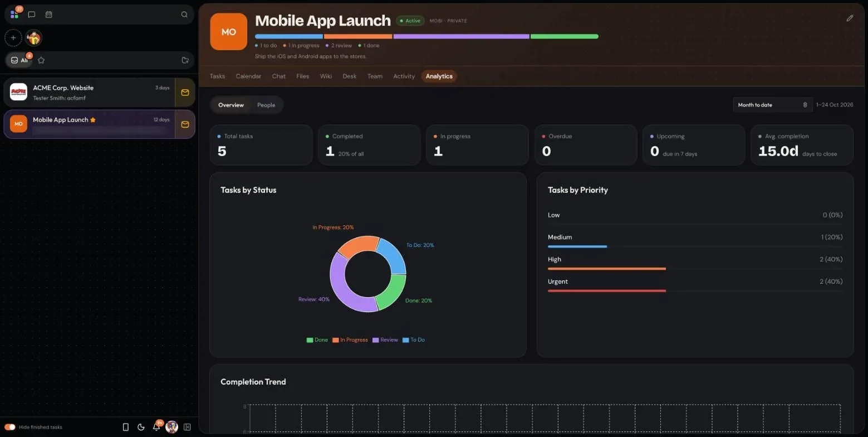Toggle Hide finished tasks switch
The width and height of the screenshot is (868, 437).
pyautogui.click(x=10, y=427)
